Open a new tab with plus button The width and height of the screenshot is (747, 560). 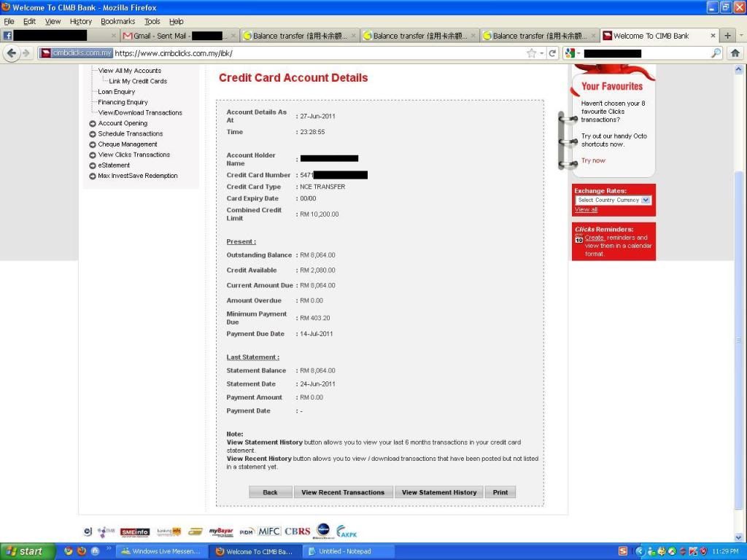pos(727,36)
